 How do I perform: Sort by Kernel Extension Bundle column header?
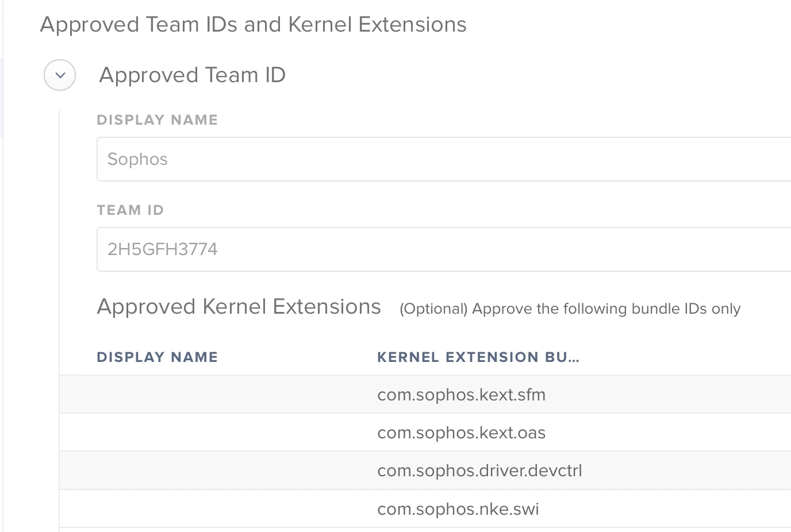[478, 357]
